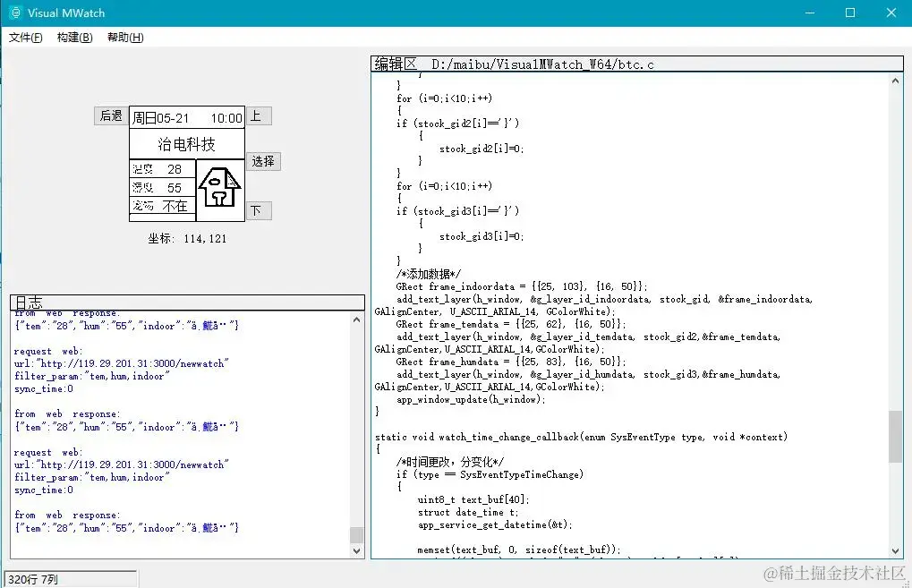Viewport: 912px width, 588px height.
Task: Click the code editor scroll up arrow
Action: point(895,81)
